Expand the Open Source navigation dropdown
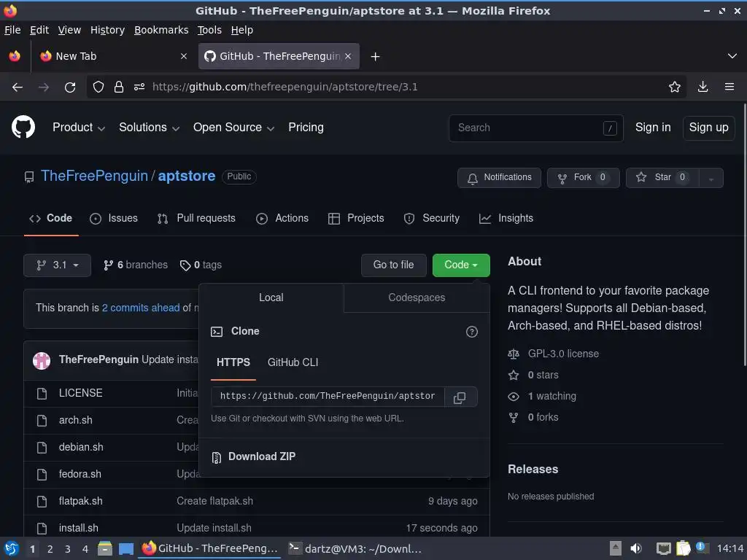 click(x=233, y=128)
